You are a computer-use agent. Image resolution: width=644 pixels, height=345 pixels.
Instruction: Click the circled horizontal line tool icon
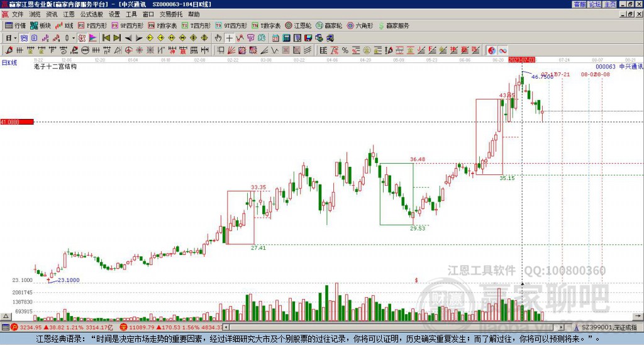(85, 50)
